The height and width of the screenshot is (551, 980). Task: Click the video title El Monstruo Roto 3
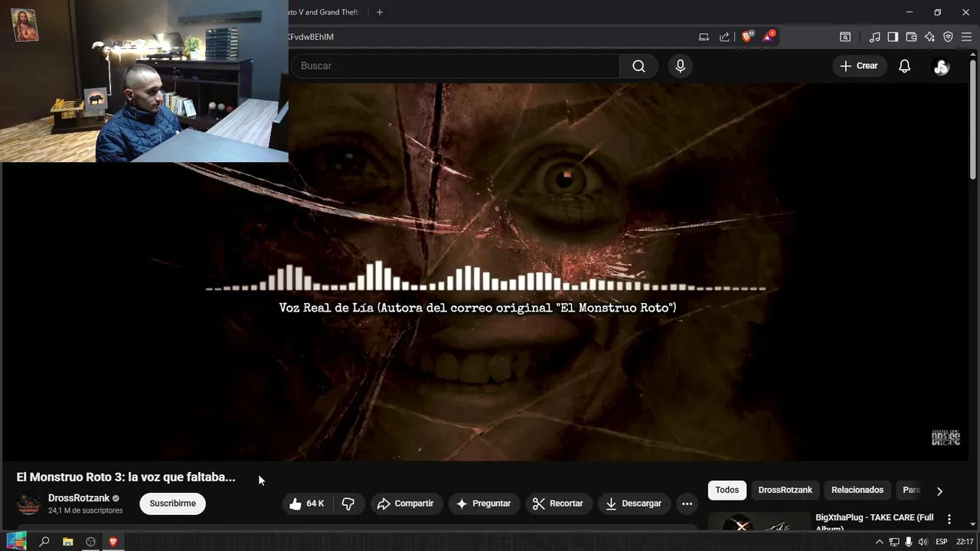coord(126,477)
